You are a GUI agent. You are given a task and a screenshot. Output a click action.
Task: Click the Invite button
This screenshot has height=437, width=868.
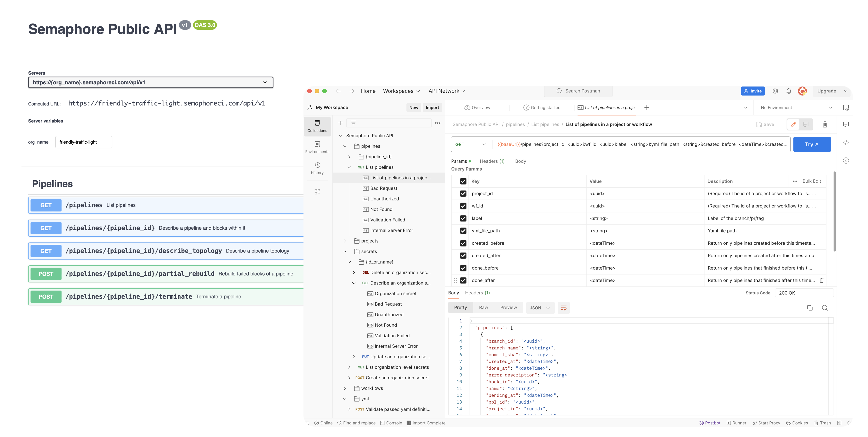point(752,91)
